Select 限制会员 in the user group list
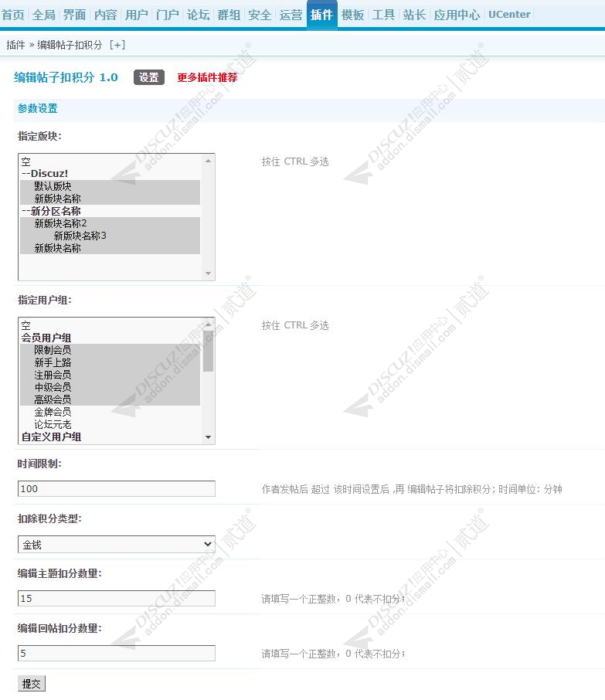Viewport: 605px width, 700px height. 110,349
